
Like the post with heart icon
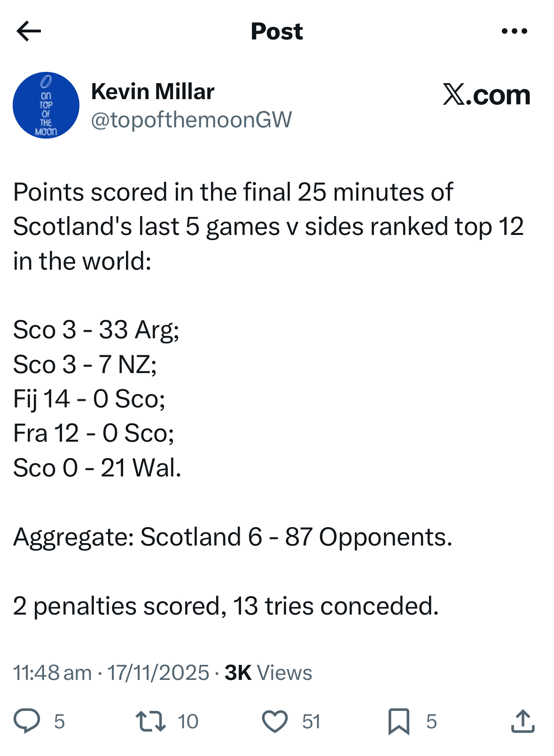pyautogui.click(x=275, y=721)
